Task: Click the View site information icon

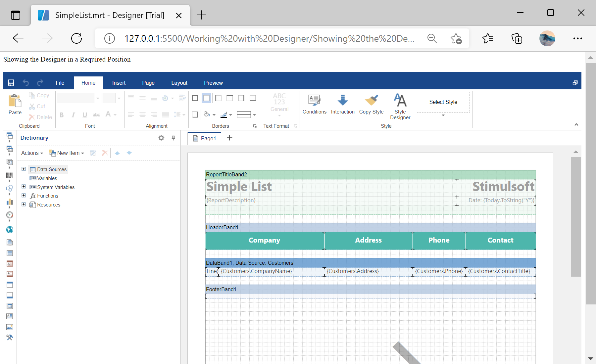Action: coord(110,38)
